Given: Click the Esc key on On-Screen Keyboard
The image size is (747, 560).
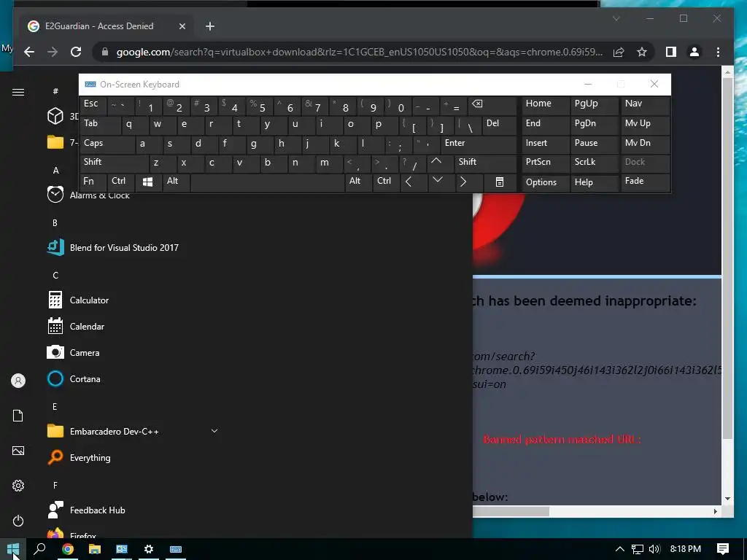Looking at the screenshot, I should (x=93, y=105).
